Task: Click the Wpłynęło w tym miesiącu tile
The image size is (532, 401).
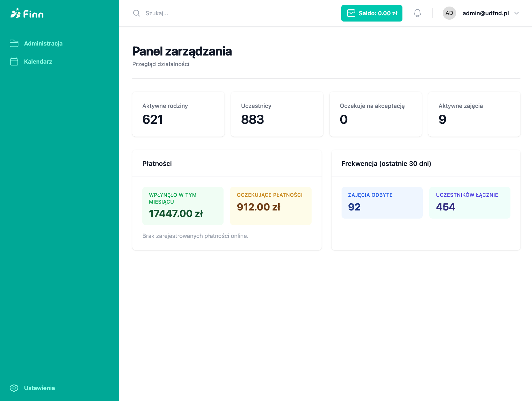Action: [183, 206]
